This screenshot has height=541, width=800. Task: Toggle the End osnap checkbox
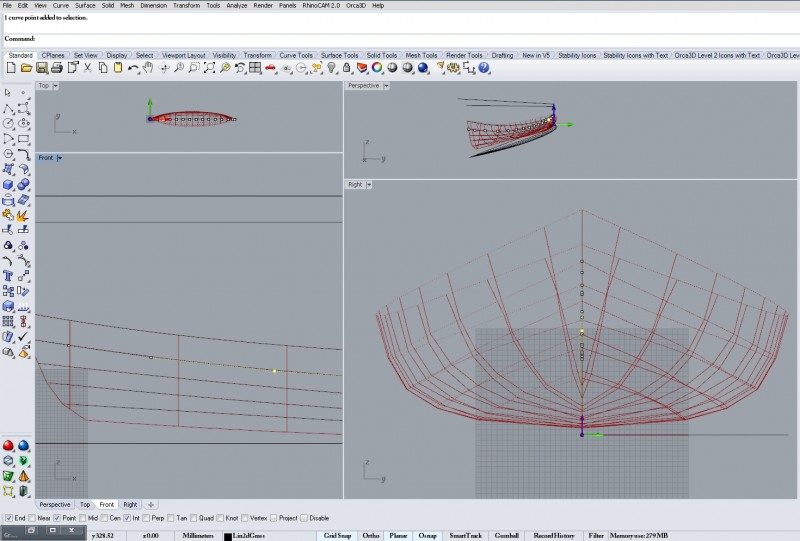(x=9, y=518)
